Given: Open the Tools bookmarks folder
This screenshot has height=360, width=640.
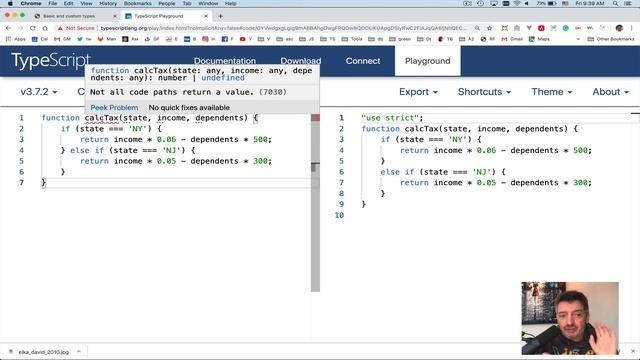Looking at the screenshot, I should [353, 39].
